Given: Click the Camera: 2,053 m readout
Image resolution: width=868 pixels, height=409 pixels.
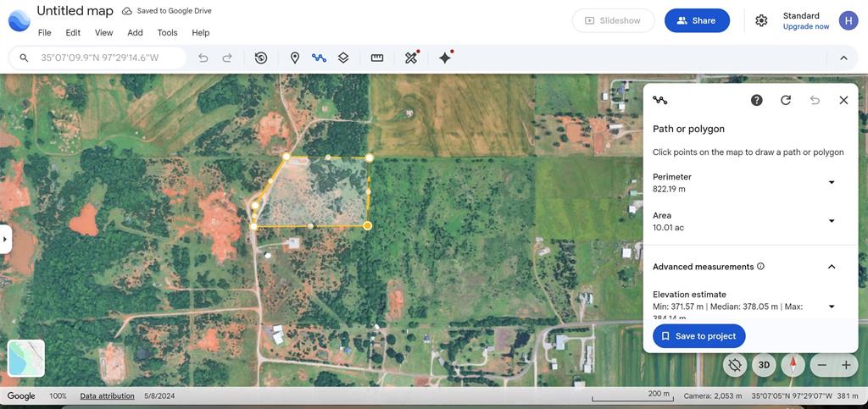Looking at the screenshot, I should coord(712,395).
